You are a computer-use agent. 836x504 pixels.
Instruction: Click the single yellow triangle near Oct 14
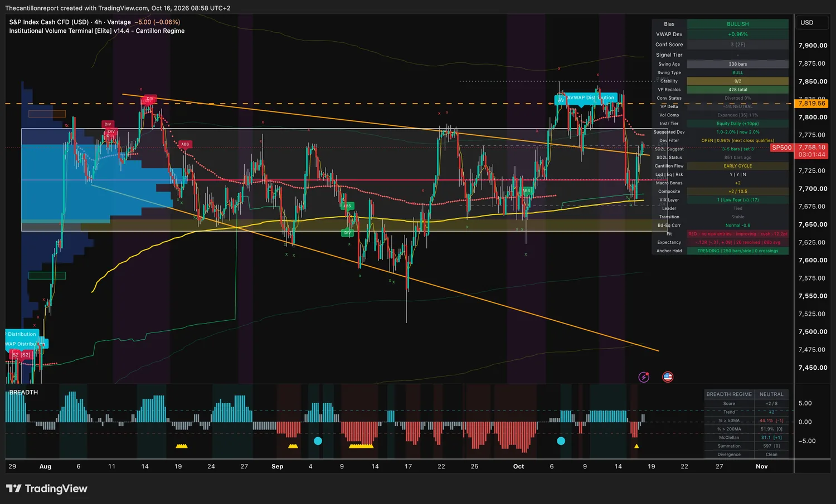pyautogui.click(x=636, y=446)
